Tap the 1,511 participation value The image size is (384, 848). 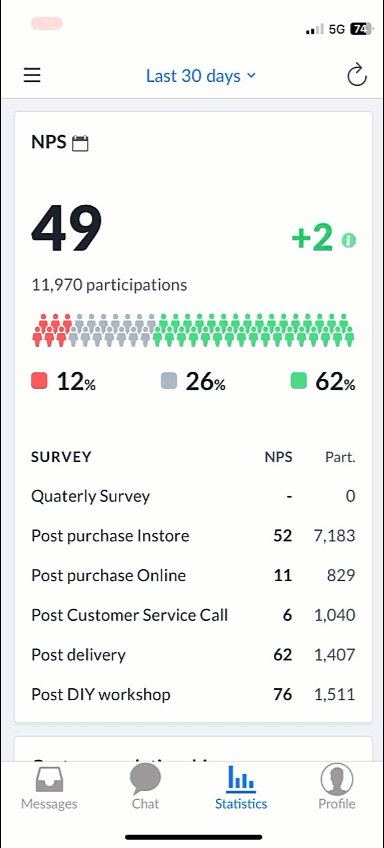[x=334, y=694]
